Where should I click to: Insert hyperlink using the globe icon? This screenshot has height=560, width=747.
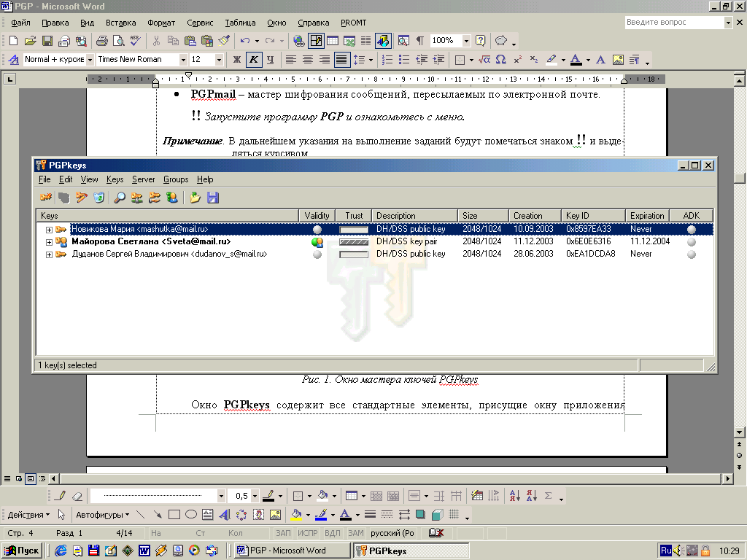pos(298,41)
